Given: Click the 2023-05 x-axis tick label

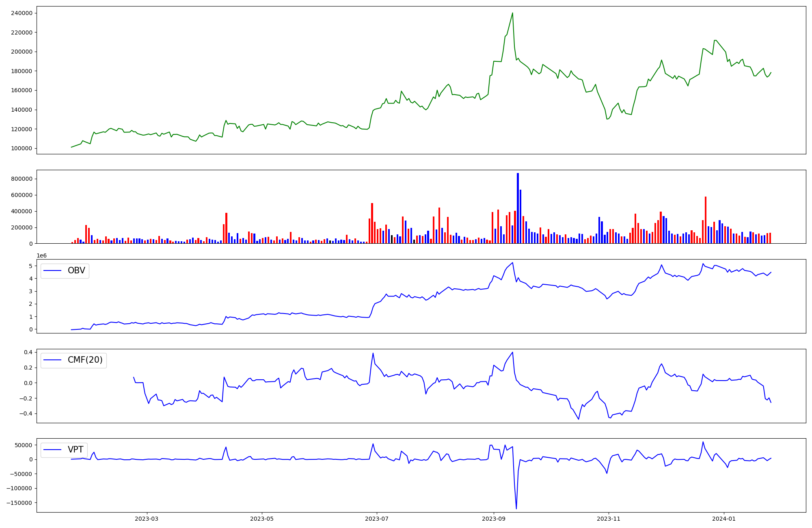Looking at the screenshot, I should [x=262, y=519].
